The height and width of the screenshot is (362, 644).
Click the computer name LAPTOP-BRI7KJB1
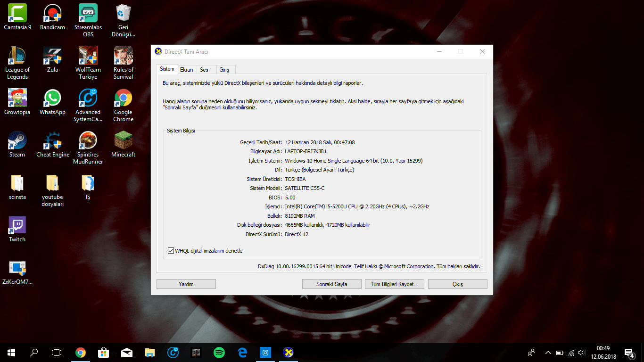pos(306,151)
